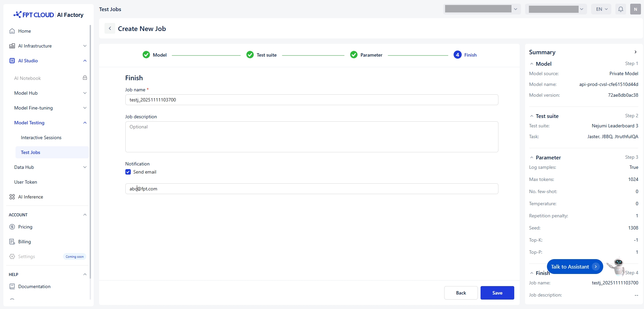Collapse the Parameter summary section
The width and height of the screenshot is (644, 309).
coord(532,158)
